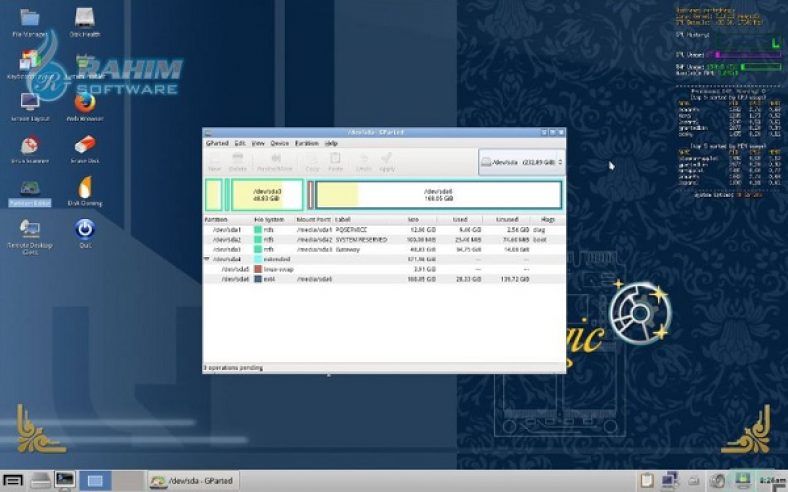The height and width of the screenshot is (492, 788).
Task: Open the Partition menu
Action: pos(307,143)
